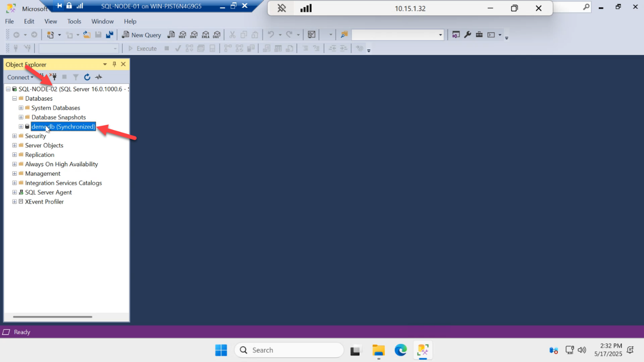Open File Explorer from the taskbar
644x362 pixels.
point(378,350)
